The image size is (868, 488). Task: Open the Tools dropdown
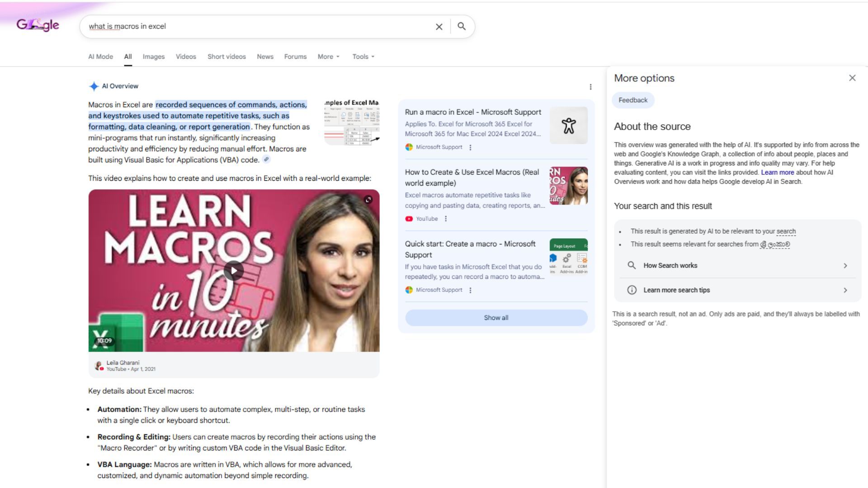tap(363, 56)
